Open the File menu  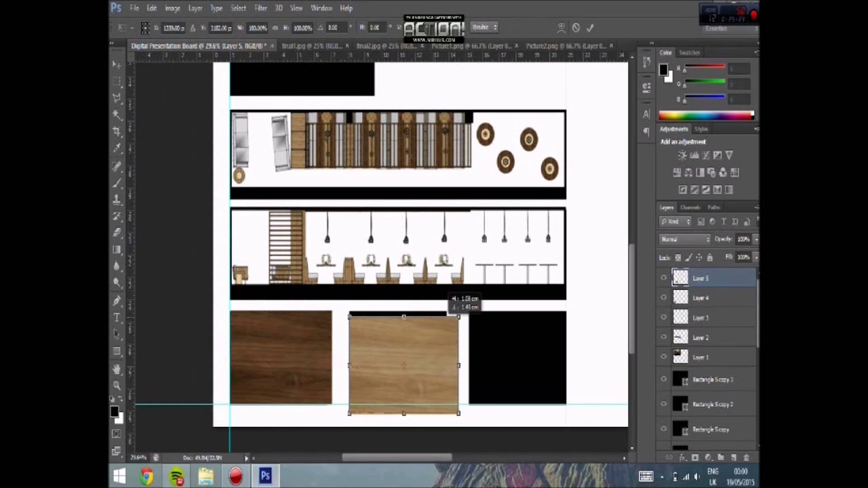(x=134, y=8)
